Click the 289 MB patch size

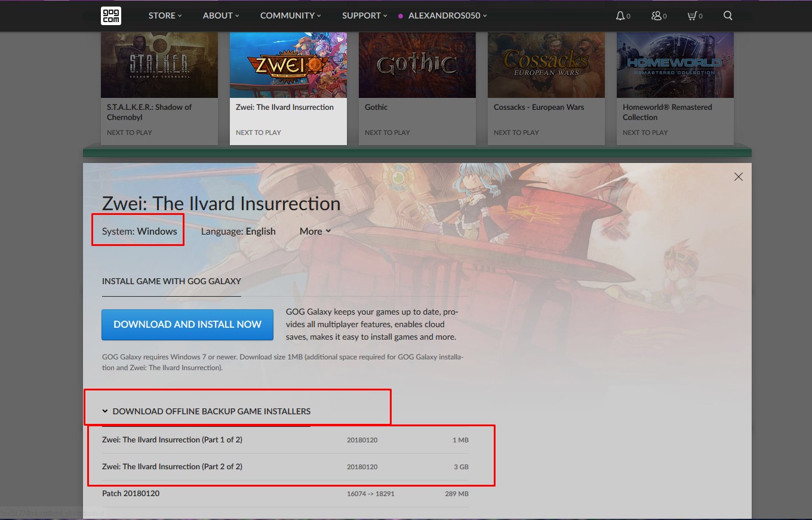457,494
